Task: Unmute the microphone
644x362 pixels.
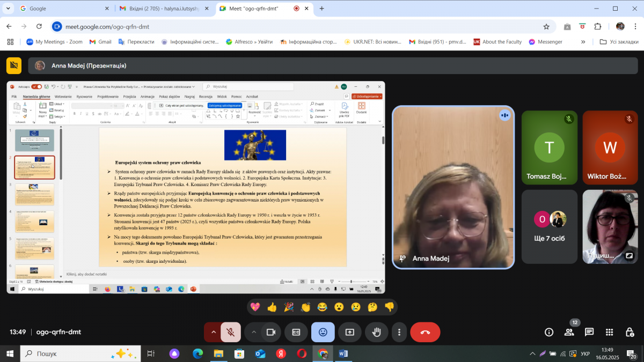Action: (231, 333)
